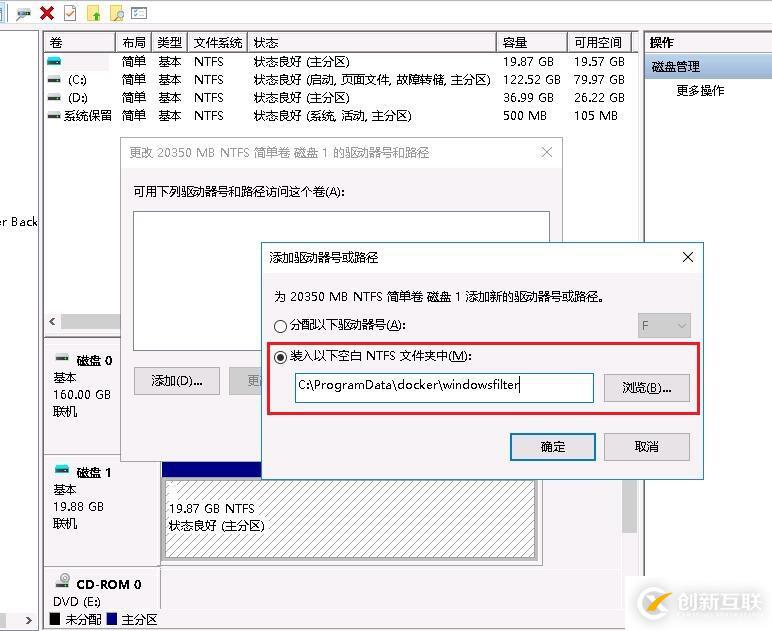Sort by the 布局 column header
Image resolution: width=772 pixels, height=631 pixels.
[134, 42]
